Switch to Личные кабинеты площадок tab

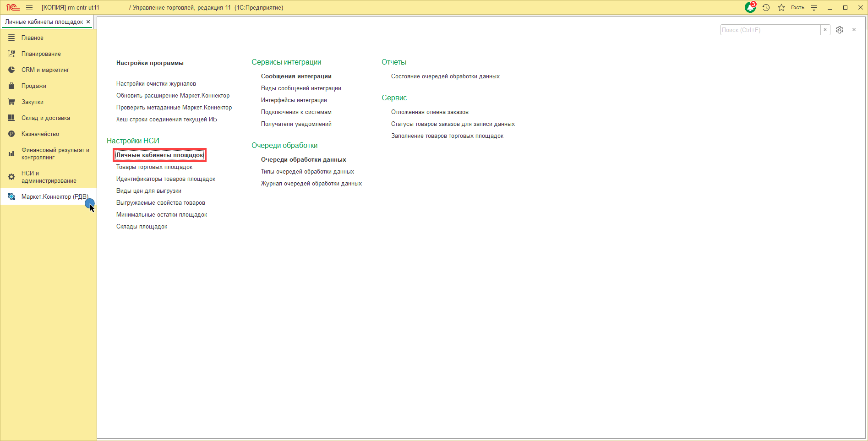[44, 22]
